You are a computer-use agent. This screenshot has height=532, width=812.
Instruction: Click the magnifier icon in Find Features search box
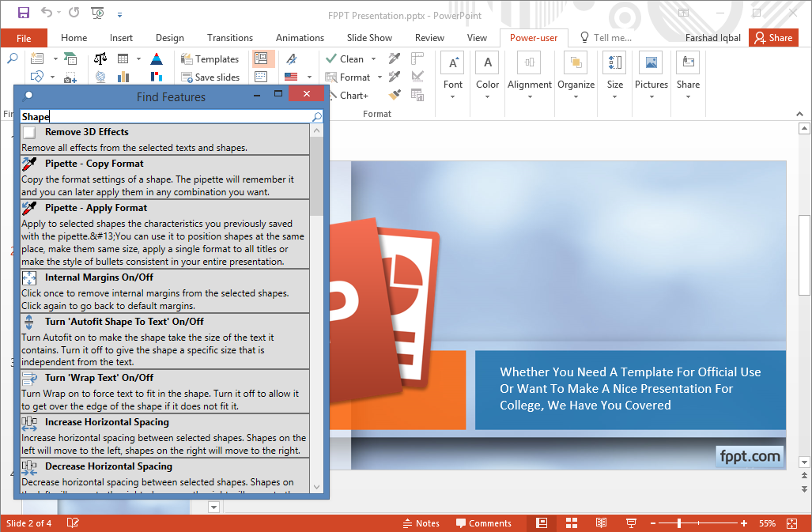pos(317,117)
